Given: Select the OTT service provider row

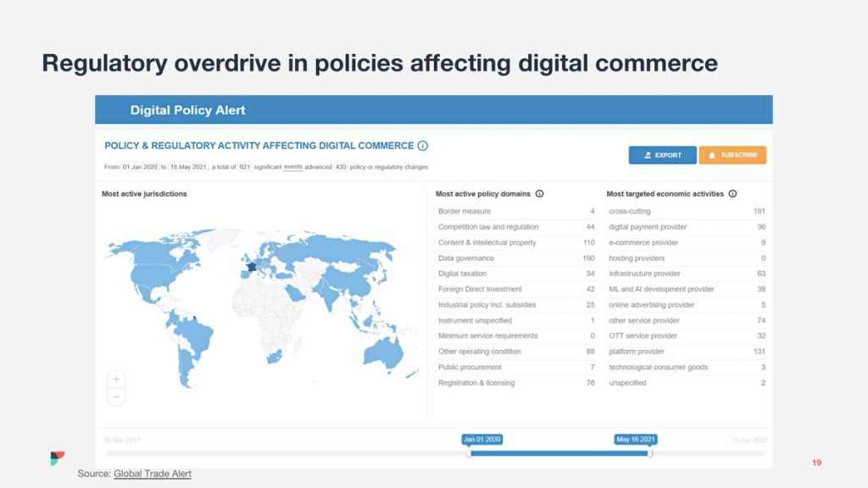Looking at the screenshot, I should click(687, 335).
